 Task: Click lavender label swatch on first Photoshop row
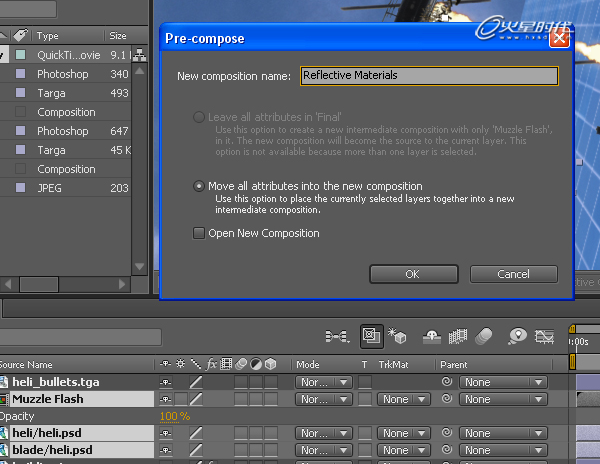[x=20, y=73]
